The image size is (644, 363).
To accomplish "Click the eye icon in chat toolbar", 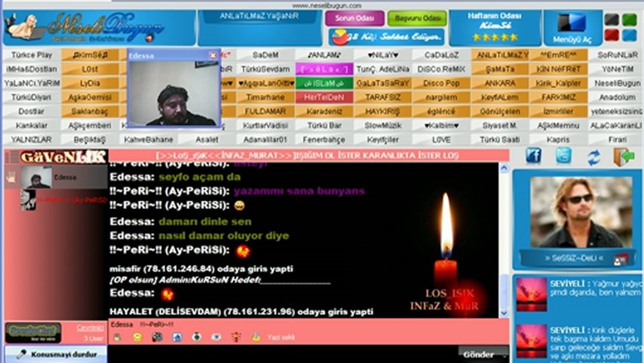I will click(217, 337).
